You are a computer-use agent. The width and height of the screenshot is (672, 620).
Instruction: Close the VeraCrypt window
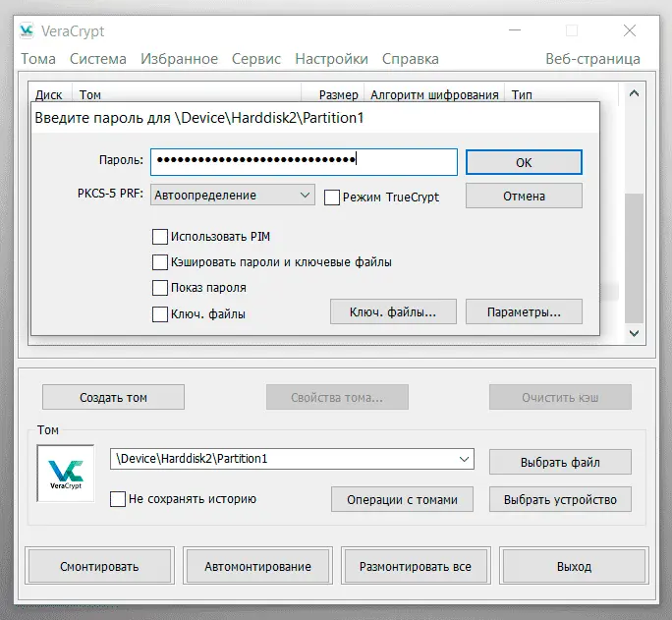click(x=630, y=30)
